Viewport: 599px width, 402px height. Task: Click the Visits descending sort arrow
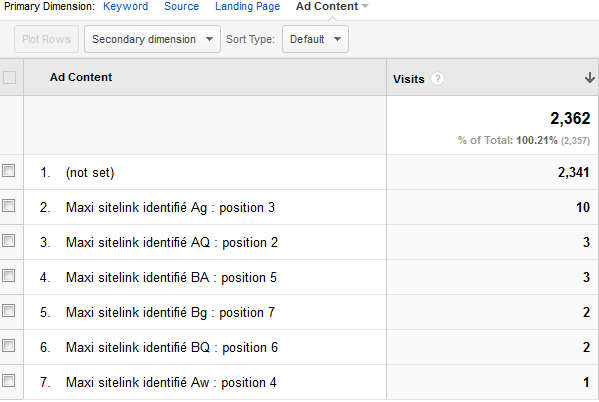[x=590, y=78]
